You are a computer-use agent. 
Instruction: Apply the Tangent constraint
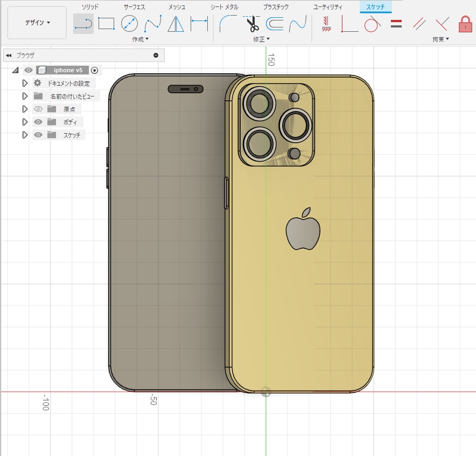pos(373,24)
